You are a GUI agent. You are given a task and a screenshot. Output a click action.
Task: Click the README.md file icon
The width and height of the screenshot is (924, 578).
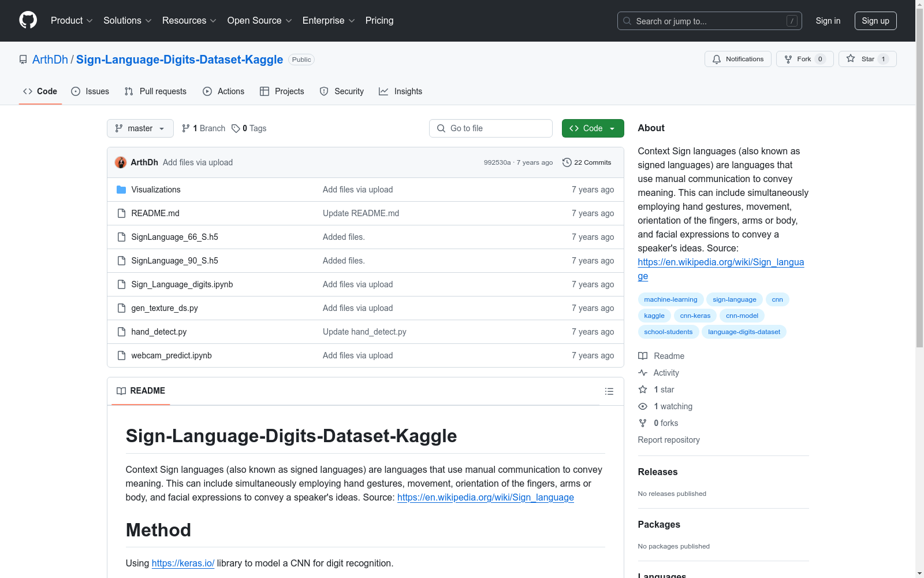[121, 213]
